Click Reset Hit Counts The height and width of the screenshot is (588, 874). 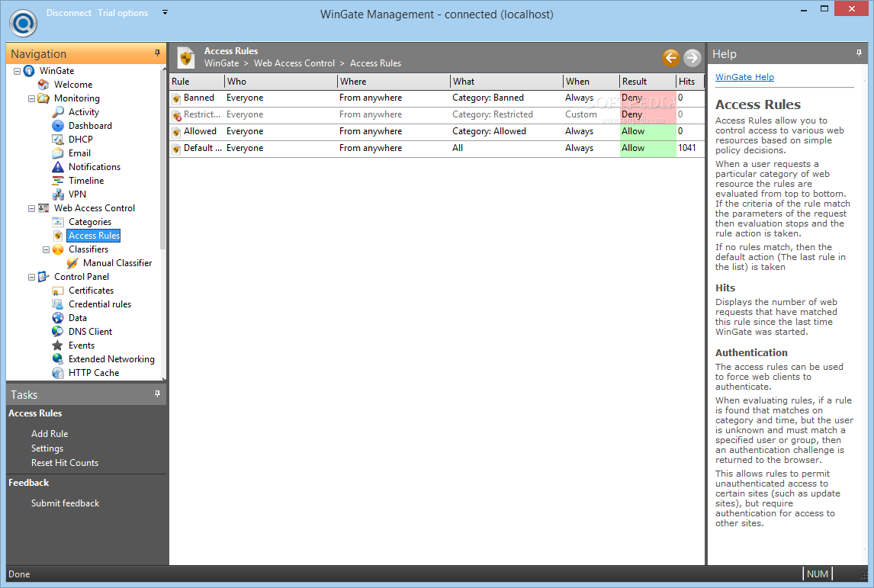(x=65, y=463)
